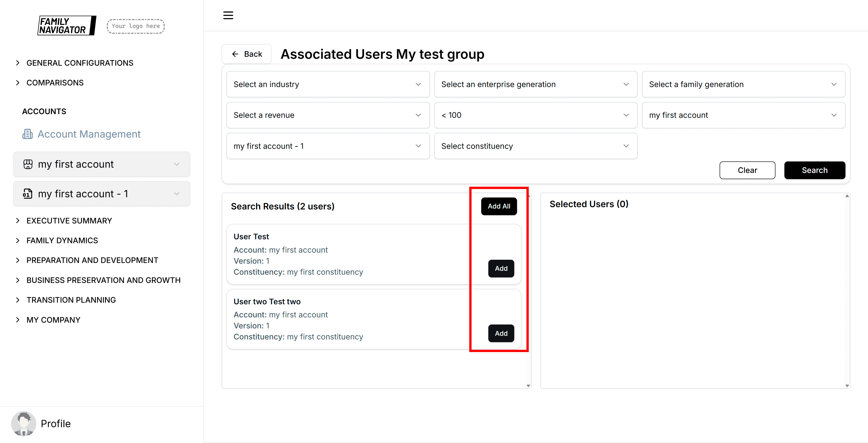Click the Add All button
This screenshot has width=868, height=443.
pos(499,206)
